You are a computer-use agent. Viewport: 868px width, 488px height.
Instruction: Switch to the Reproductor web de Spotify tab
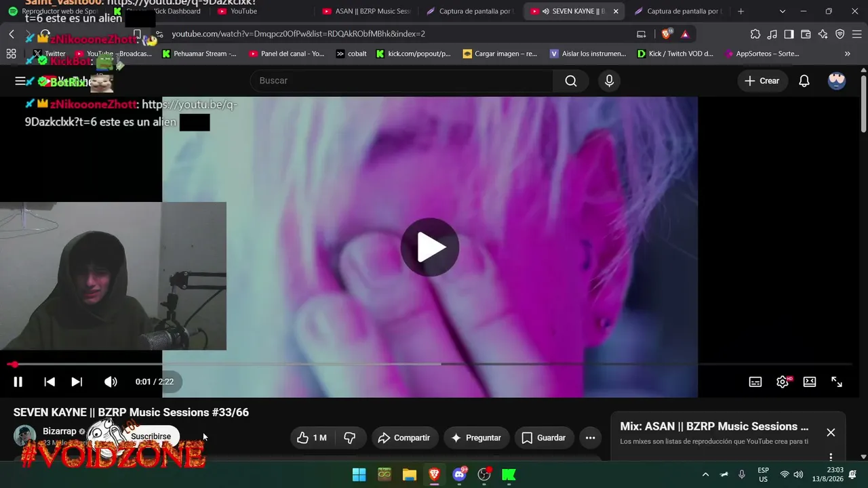pos(54,12)
